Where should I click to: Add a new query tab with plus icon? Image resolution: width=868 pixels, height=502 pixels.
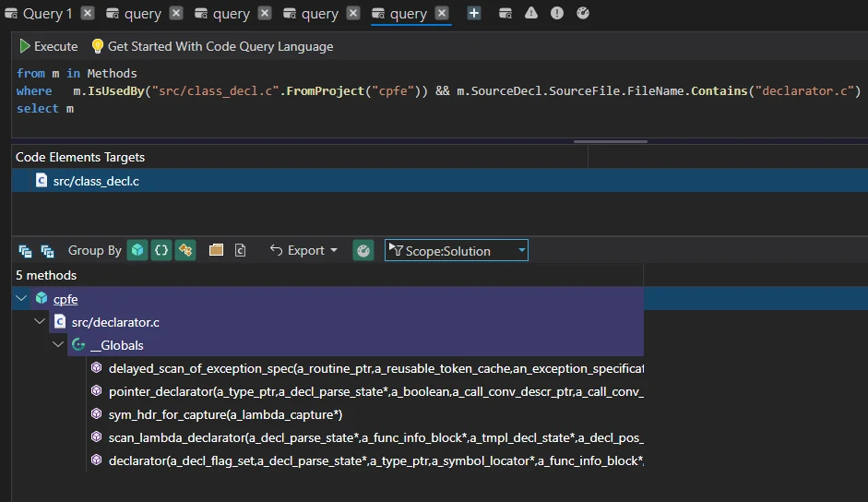pyautogui.click(x=474, y=13)
